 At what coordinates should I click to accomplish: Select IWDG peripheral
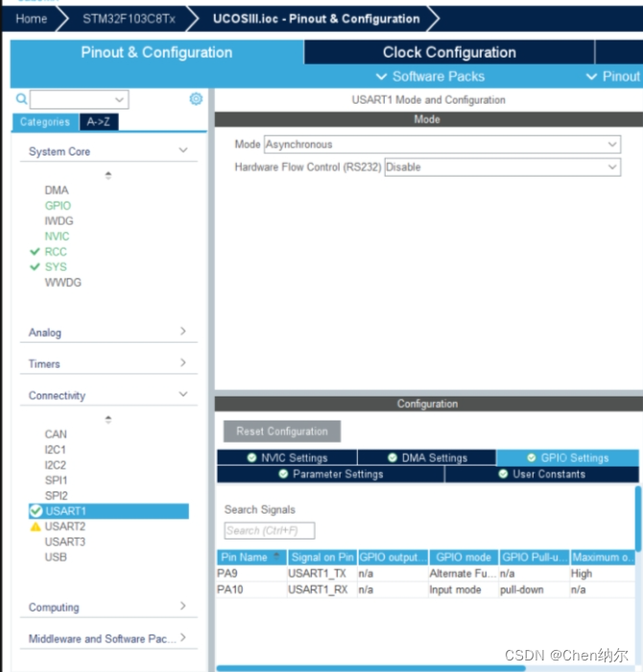60,221
